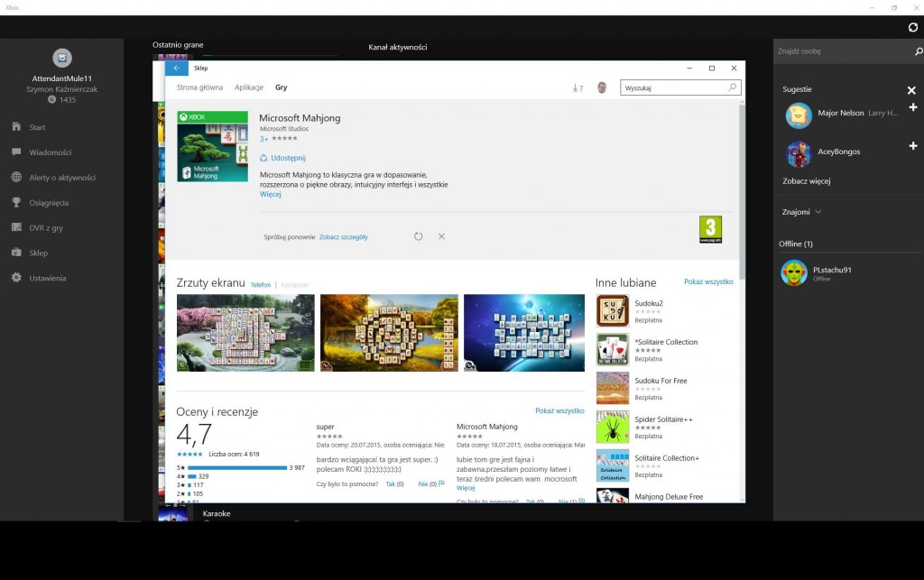Screen dimensions: 924x580
Task: Click Karaoke in recently played
Action: coord(217,514)
